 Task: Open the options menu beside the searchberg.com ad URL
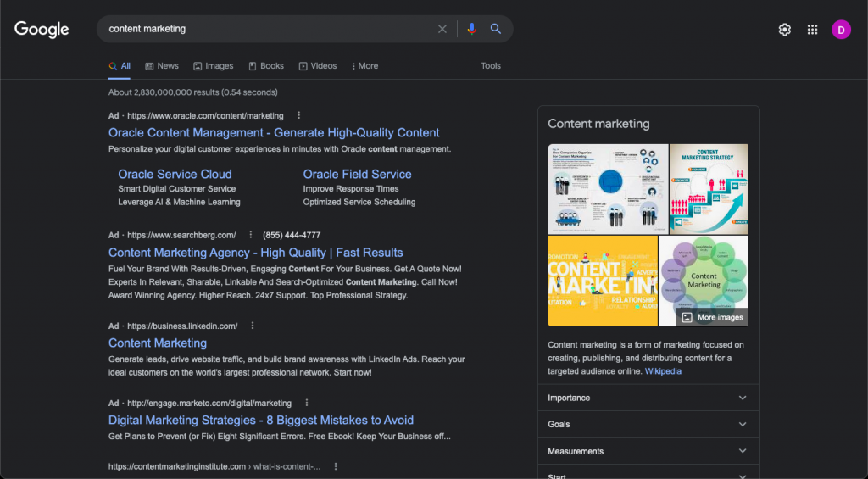pyautogui.click(x=250, y=235)
